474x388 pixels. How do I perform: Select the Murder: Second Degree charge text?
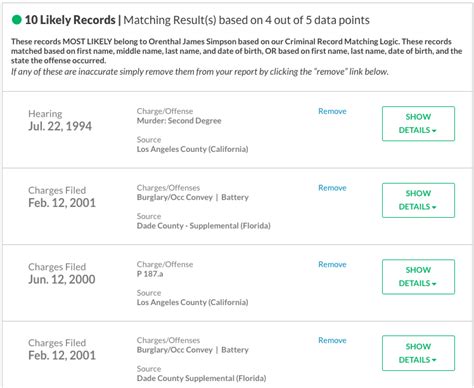[179, 121]
